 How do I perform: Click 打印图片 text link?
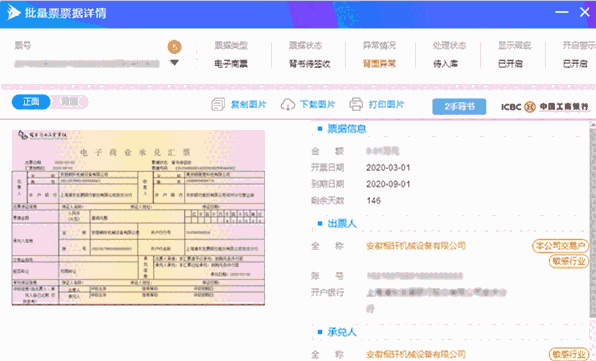[387, 104]
